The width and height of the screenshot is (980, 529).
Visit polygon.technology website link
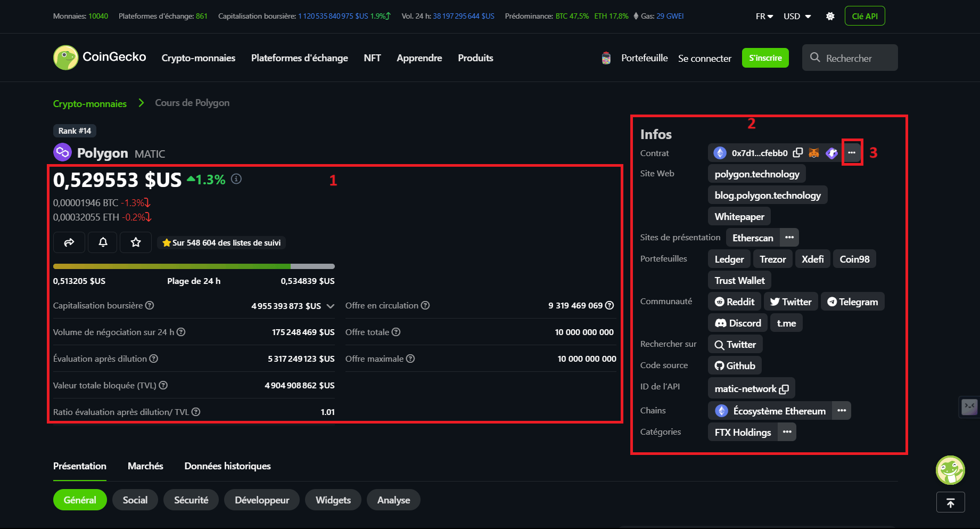click(x=757, y=174)
